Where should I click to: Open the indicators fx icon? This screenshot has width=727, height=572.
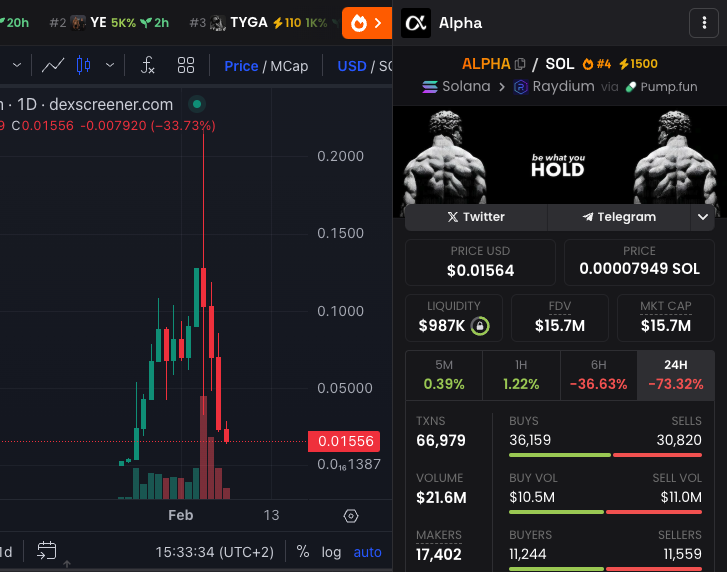[x=147, y=65]
